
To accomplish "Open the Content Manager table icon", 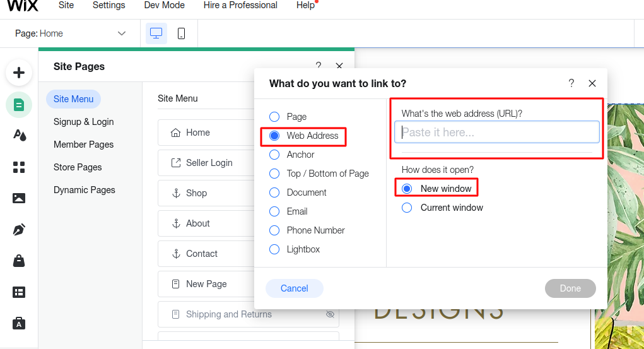I will pos(19,292).
